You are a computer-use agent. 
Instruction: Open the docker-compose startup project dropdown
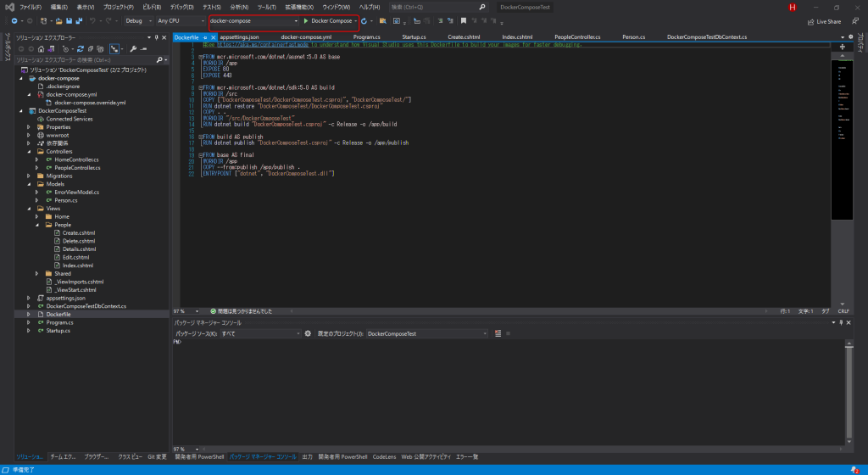253,20
